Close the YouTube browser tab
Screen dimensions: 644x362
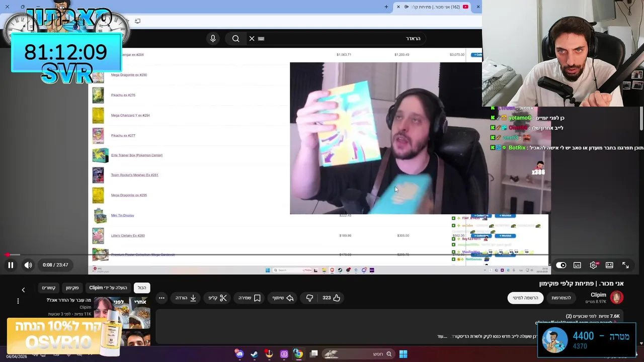(398, 7)
